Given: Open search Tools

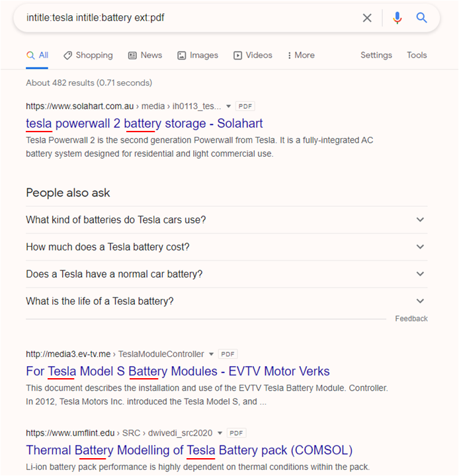Looking at the screenshot, I should coord(417,56).
